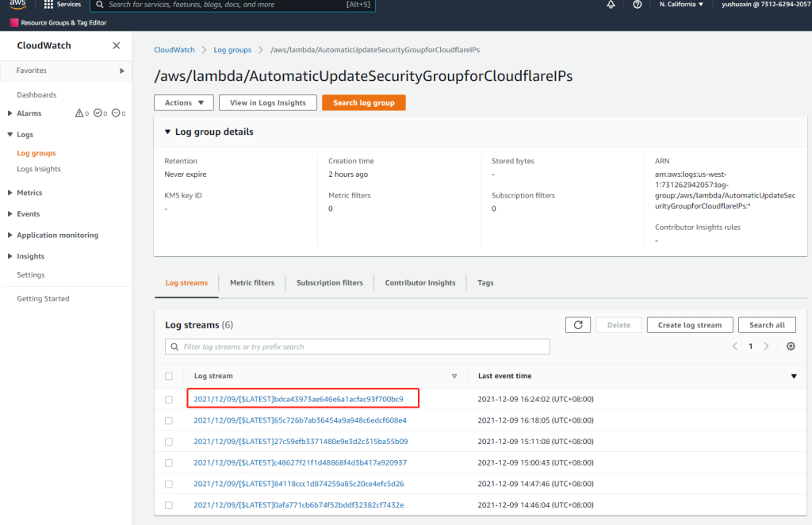
Task: Sort by Last event time column arrow
Action: pos(794,376)
